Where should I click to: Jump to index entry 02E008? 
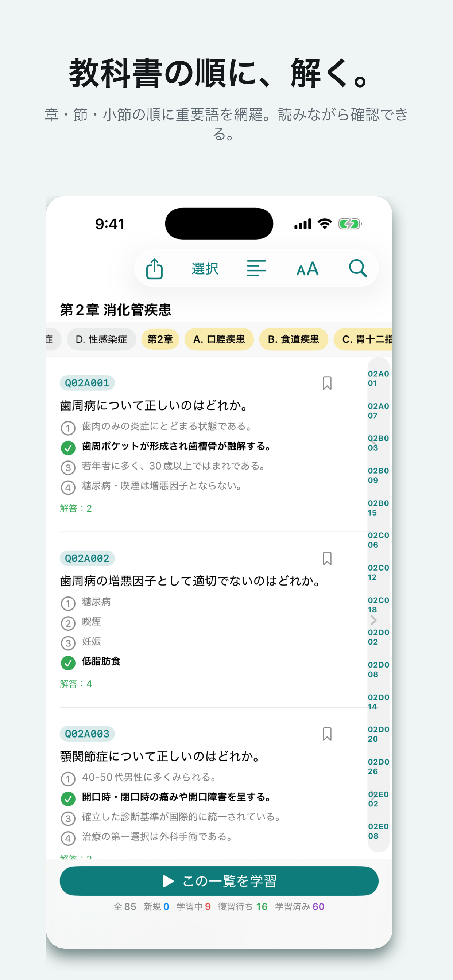tap(378, 831)
